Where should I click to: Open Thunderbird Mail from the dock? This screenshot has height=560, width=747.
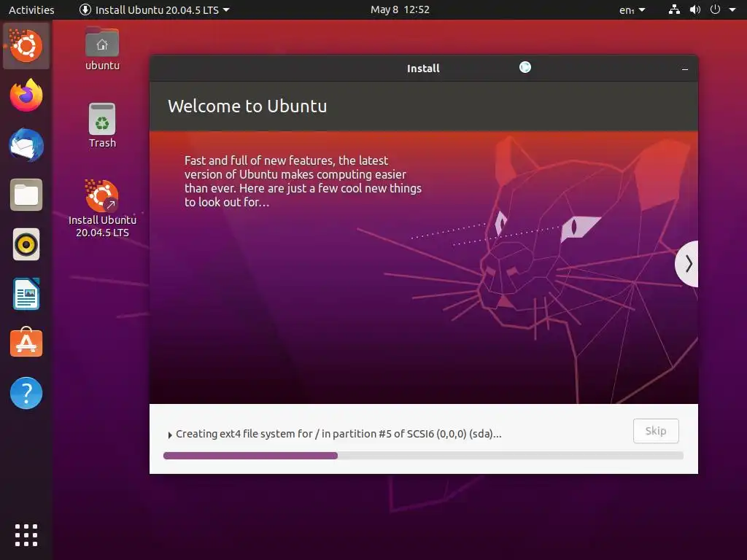26,145
